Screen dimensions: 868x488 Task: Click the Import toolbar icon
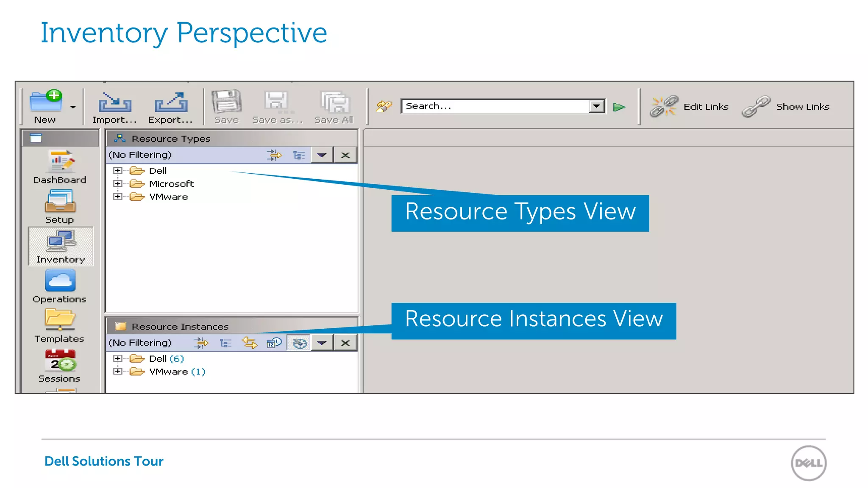pos(115,102)
